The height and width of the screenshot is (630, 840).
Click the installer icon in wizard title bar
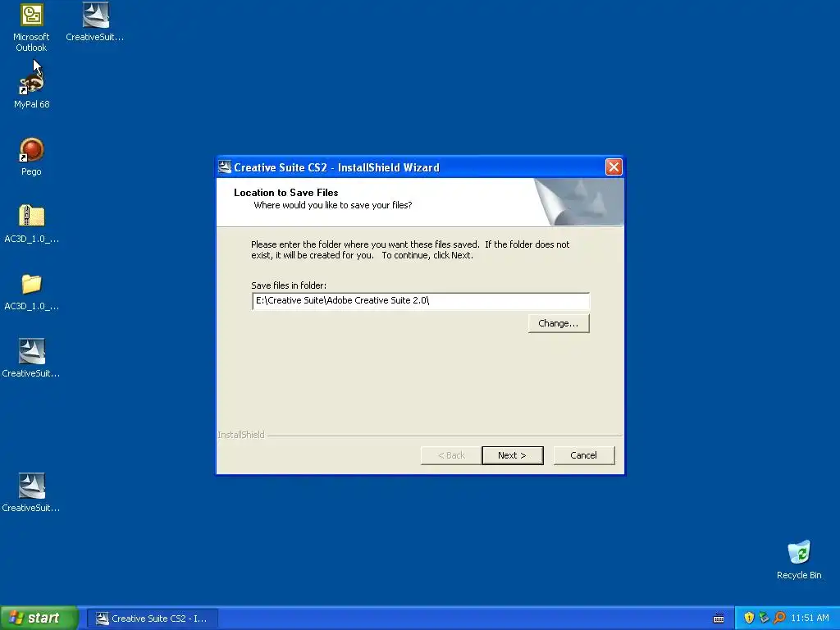coord(225,167)
